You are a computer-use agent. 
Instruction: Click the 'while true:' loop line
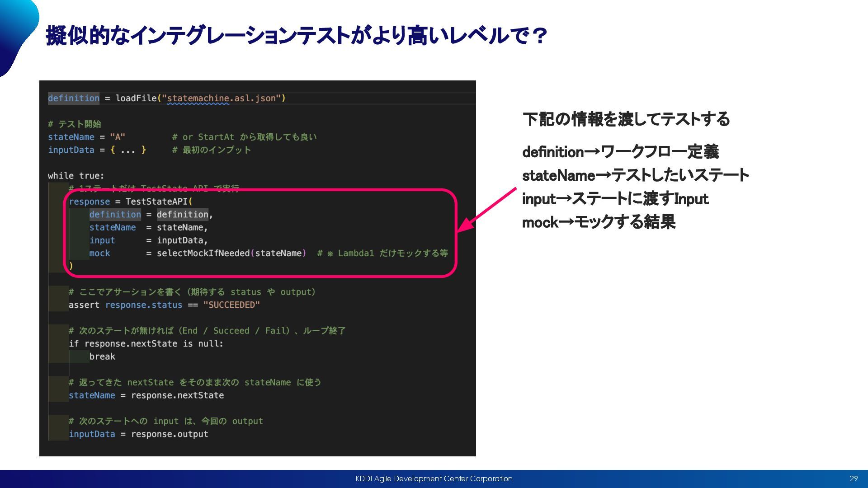[x=76, y=176]
